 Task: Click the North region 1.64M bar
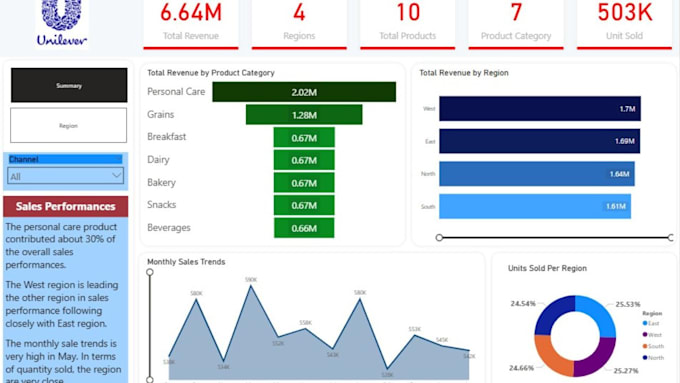[x=537, y=174]
